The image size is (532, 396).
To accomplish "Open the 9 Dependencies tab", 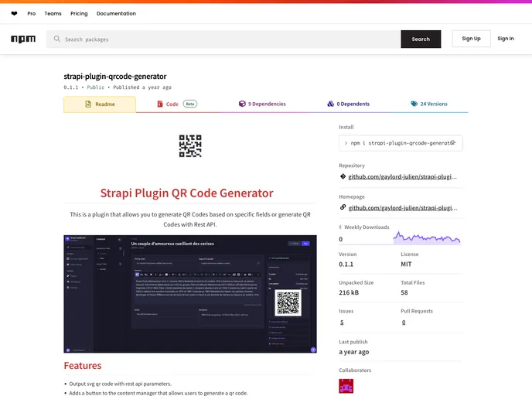I will pyautogui.click(x=262, y=104).
